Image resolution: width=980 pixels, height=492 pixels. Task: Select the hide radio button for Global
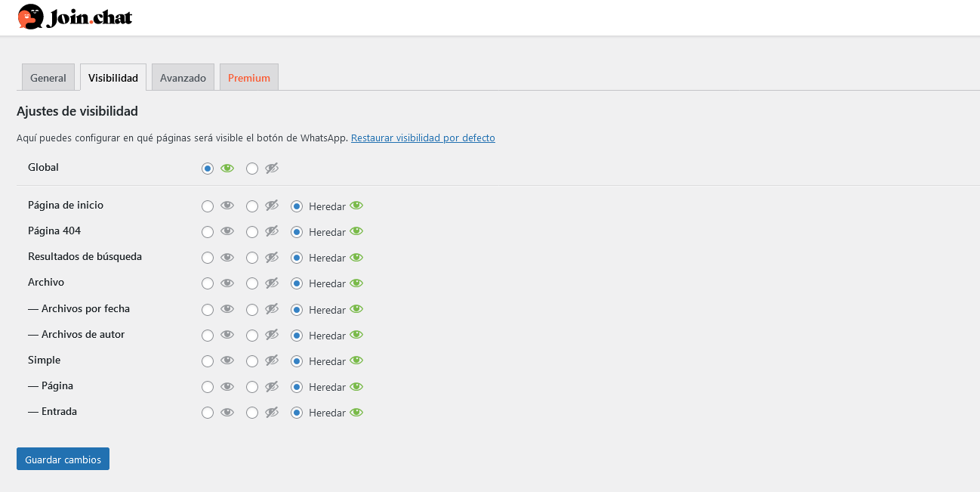click(x=252, y=169)
